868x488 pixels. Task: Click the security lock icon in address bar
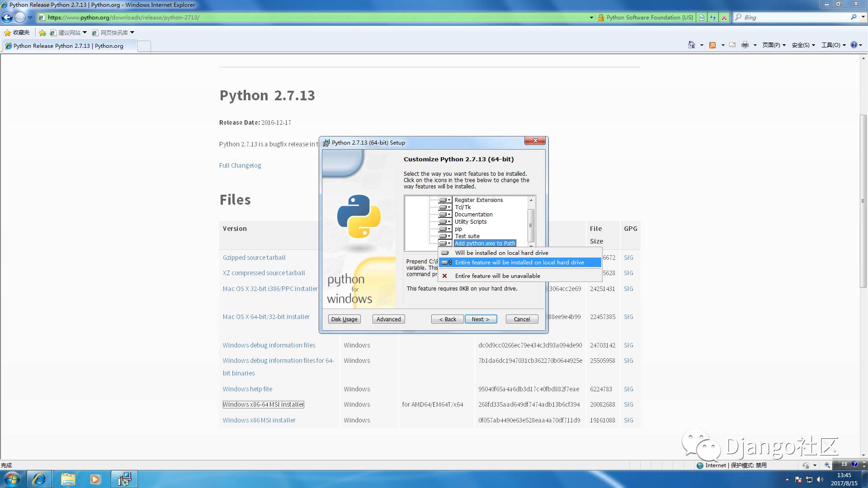tap(601, 18)
